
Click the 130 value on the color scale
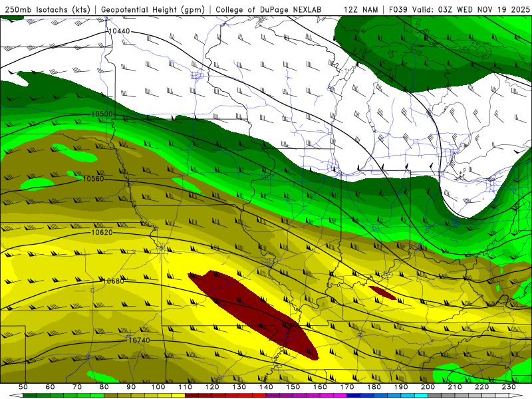click(239, 387)
